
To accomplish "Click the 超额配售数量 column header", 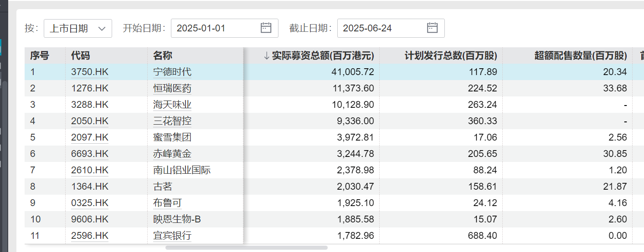I will click(580, 56).
